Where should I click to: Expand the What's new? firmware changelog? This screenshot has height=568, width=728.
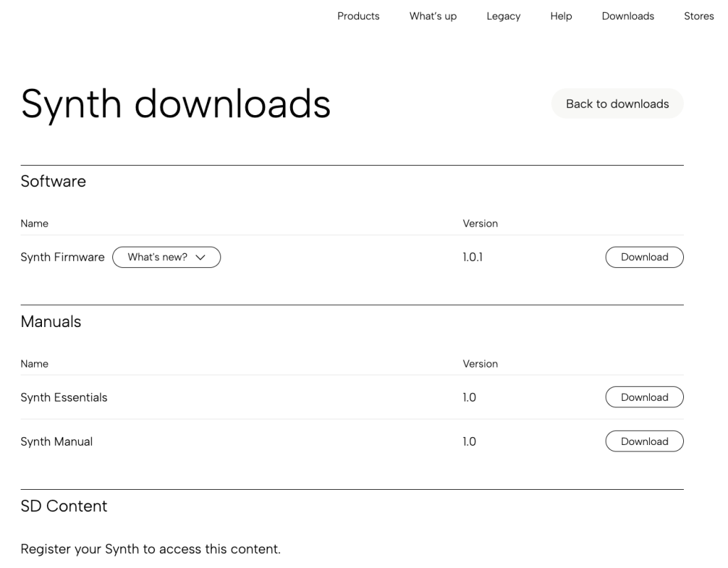click(x=166, y=257)
